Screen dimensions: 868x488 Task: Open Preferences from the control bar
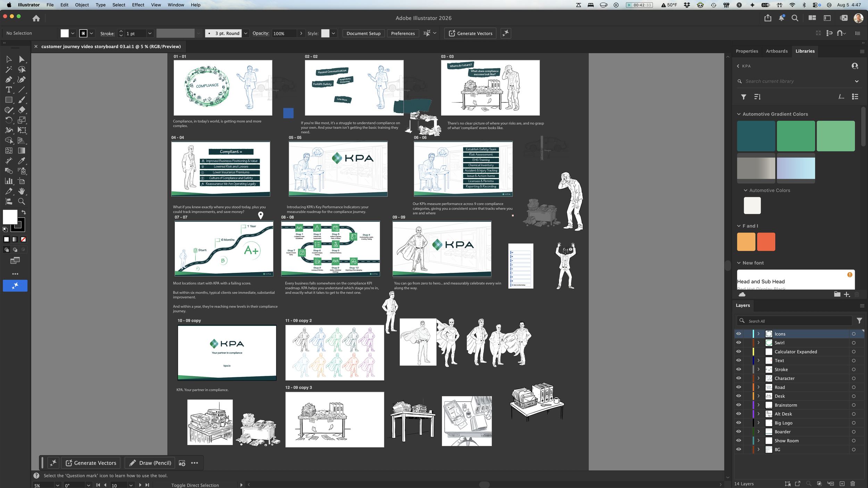tap(403, 33)
